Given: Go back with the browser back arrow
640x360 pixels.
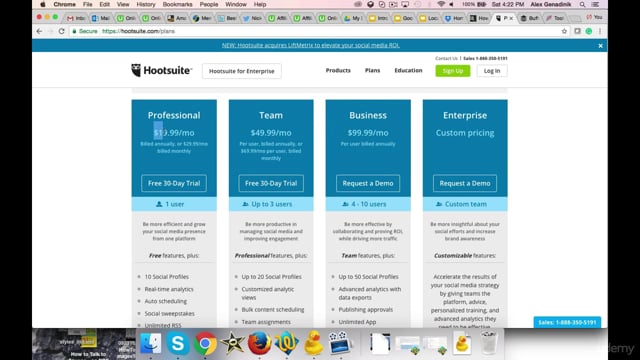Looking at the screenshot, I should (x=39, y=31).
